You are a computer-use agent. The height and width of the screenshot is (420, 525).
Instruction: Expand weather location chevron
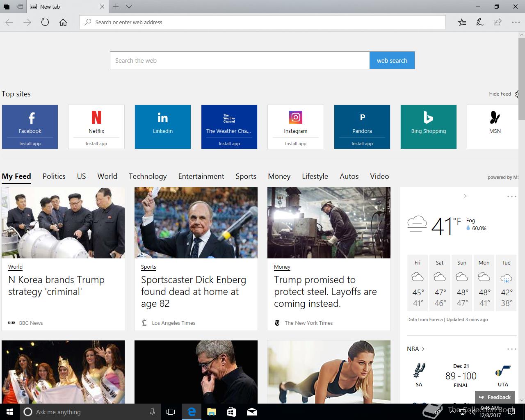(x=465, y=196)
